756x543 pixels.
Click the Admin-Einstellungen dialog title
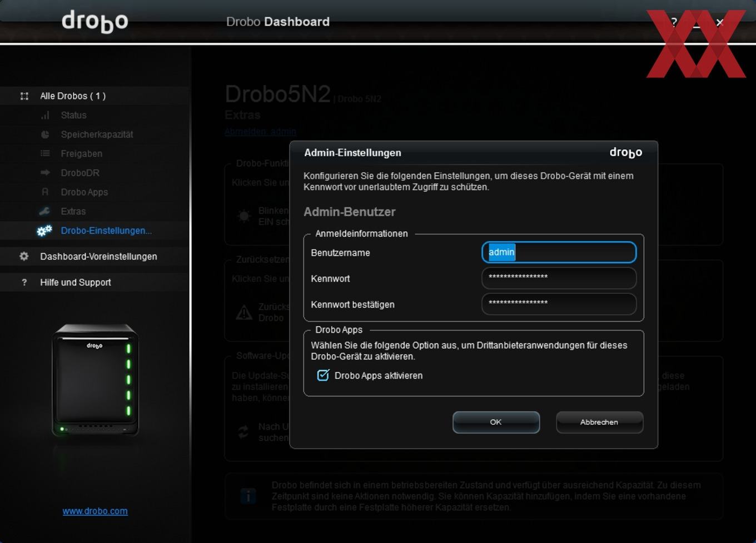tap(352, 153)
